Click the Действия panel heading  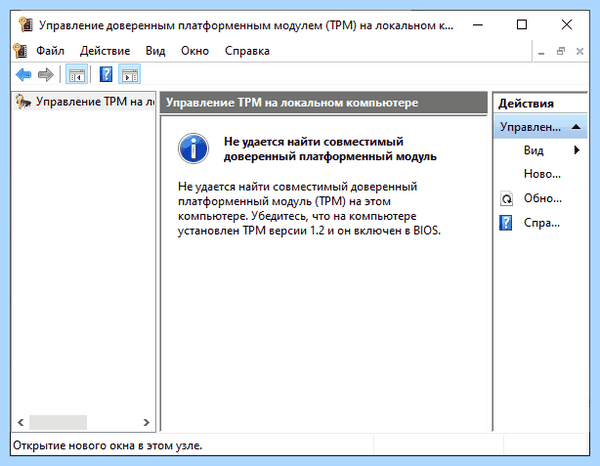coord(526,104)
